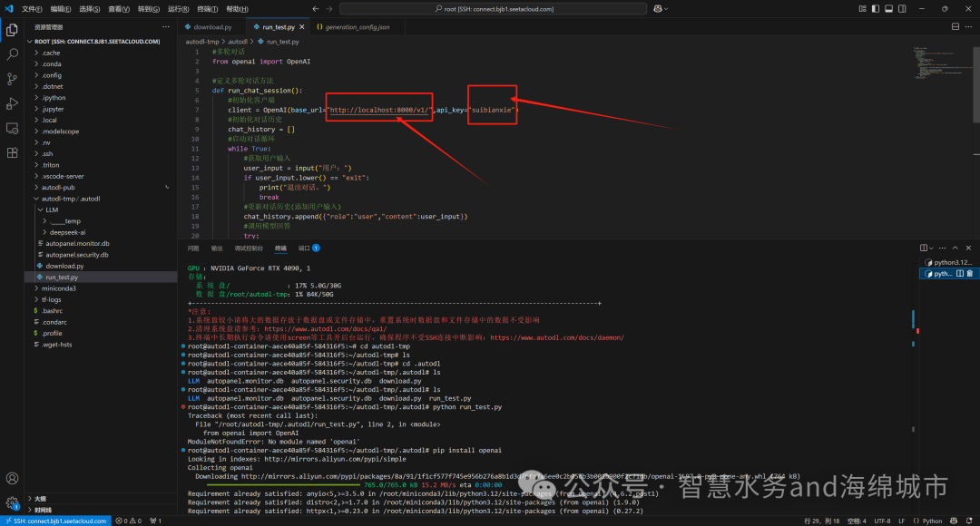The height and width of the screenshot is (526, 980).
Task: Kill the active python terminal via trash icon
Action: [x=970, y=274]
